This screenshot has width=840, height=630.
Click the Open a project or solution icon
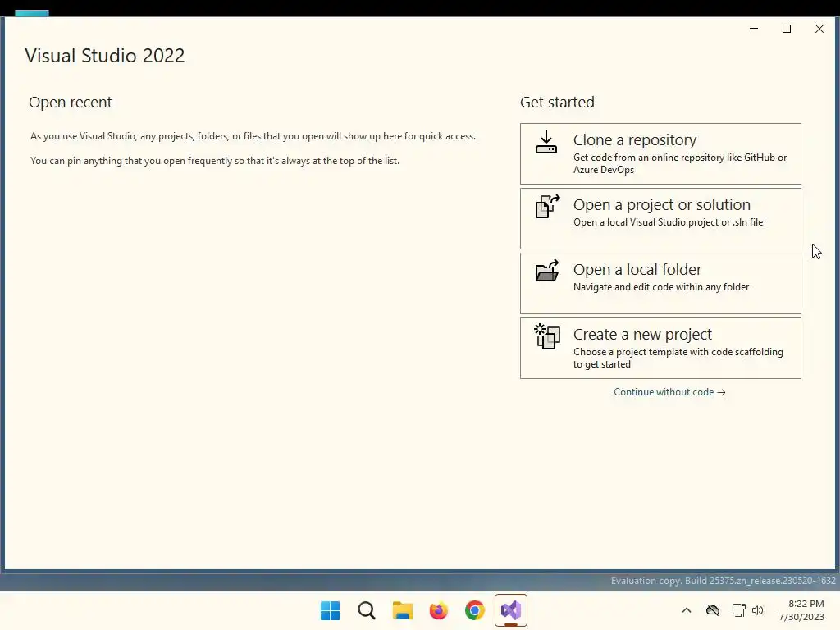pyautogui.click(x=547, y=206)
